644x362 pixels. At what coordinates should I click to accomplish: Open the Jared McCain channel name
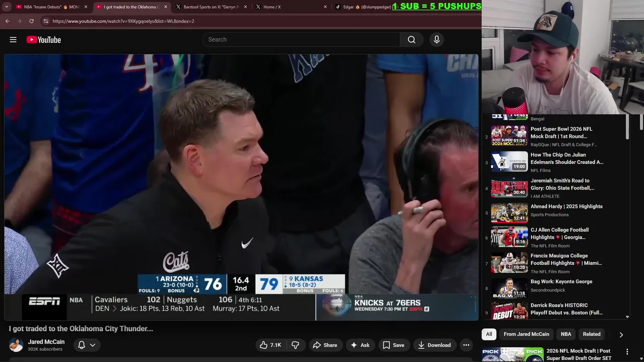coord(46,342)
